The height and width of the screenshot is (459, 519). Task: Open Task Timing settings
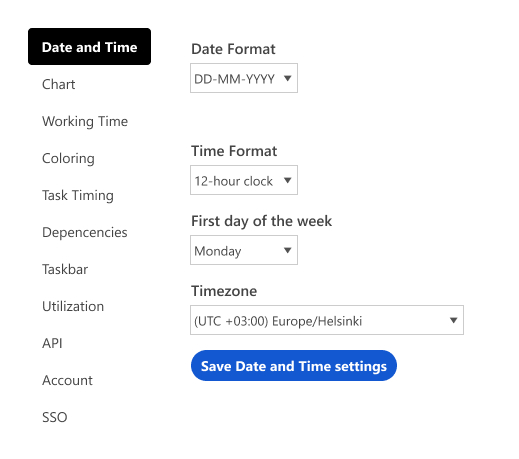point(78,195)
